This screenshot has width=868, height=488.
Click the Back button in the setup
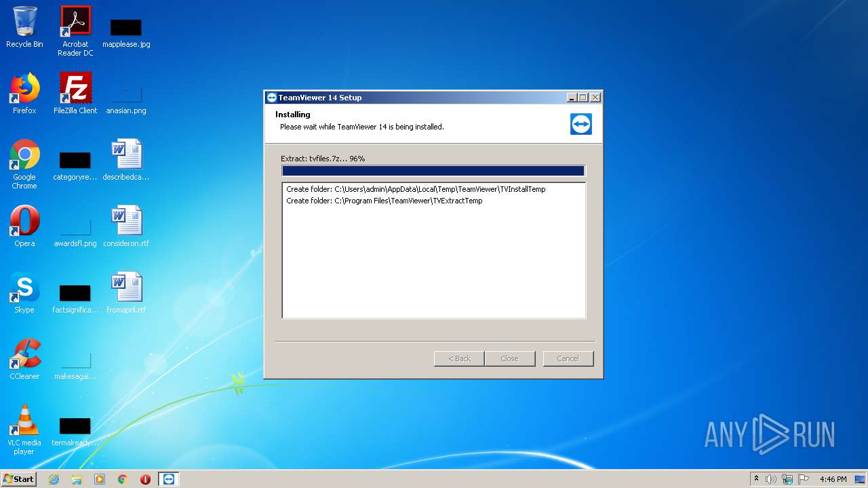pyautogui.click(x=459, y=359)
